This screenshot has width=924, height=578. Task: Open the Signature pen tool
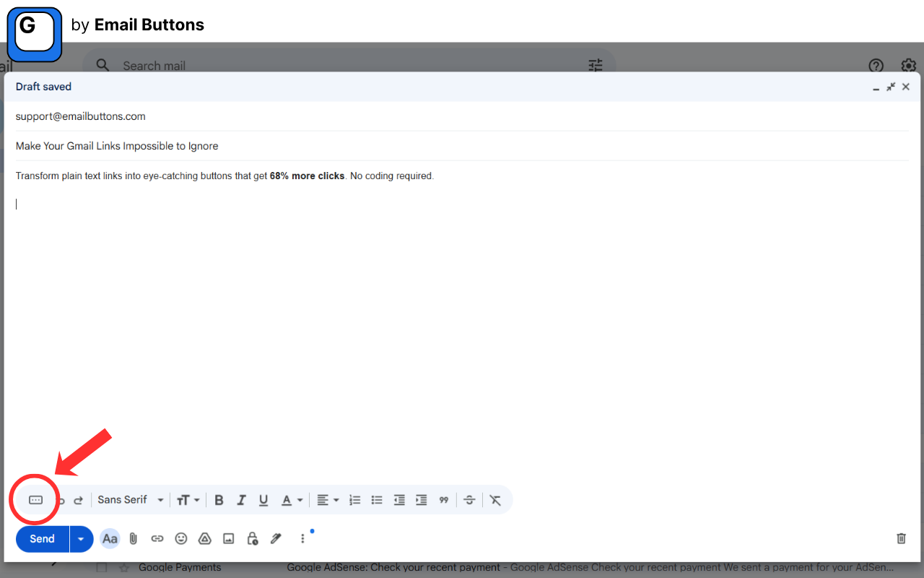pyautogui.click(x=276, y=538)
